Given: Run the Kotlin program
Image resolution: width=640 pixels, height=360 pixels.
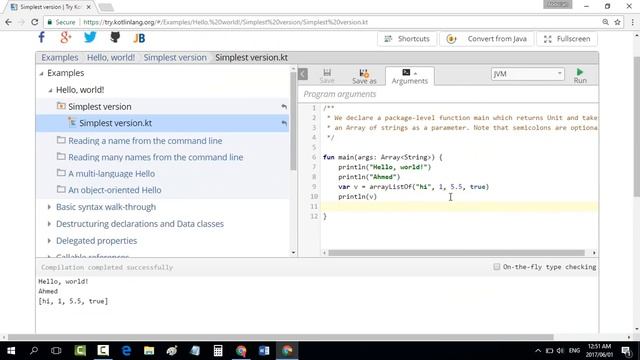Looking at the screenshot, I should tap(580, 76).
